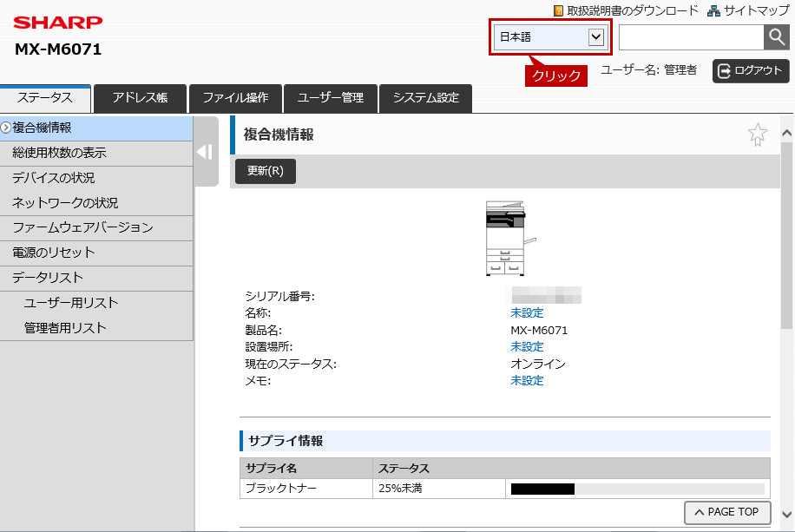This screenshot has height=532, width=795.
Task: Select 複合機情報 in the sidebar
Action: point(96,128)
